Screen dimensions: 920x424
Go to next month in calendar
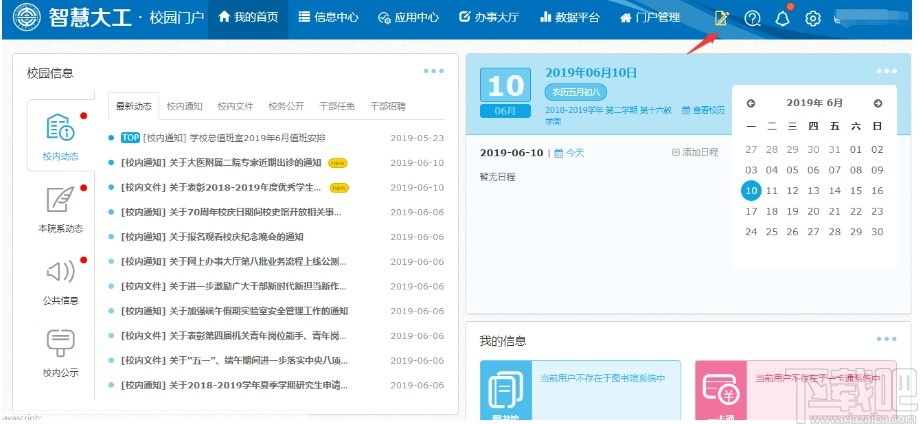(x=878, y=103)
